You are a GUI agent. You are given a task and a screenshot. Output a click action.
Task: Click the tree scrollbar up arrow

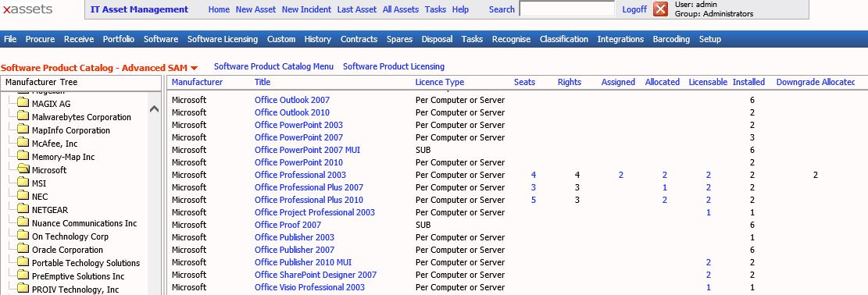[155, 109]
